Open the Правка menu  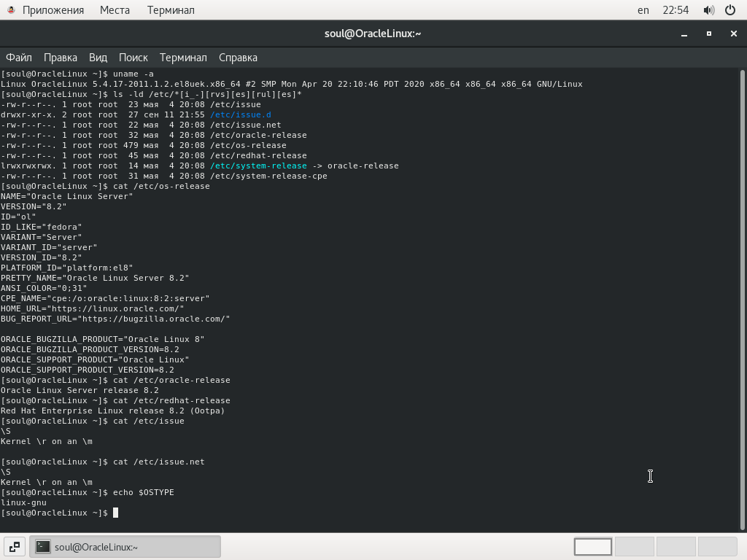[x=61, y=58]
